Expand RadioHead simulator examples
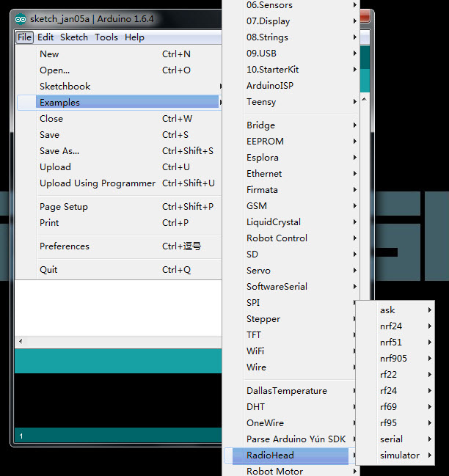 [395, 455]
